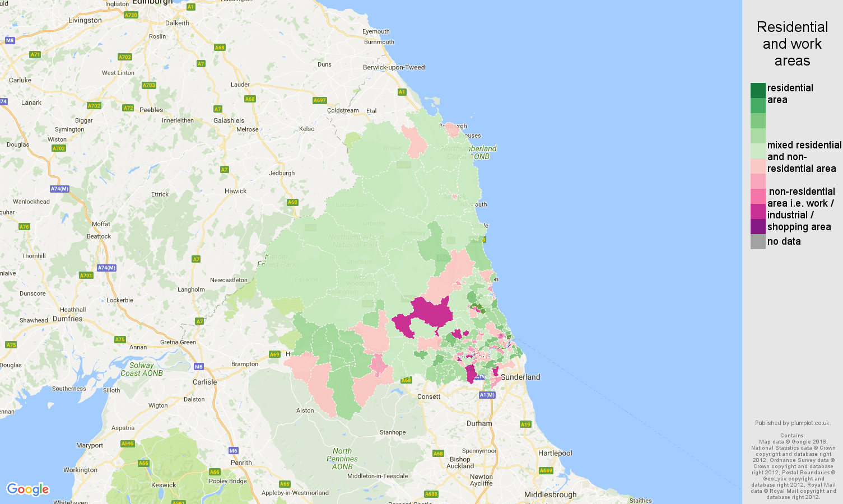Click the Jedburgh label
This screenshot has height=504, width=843.
click(x=282, y=173)
